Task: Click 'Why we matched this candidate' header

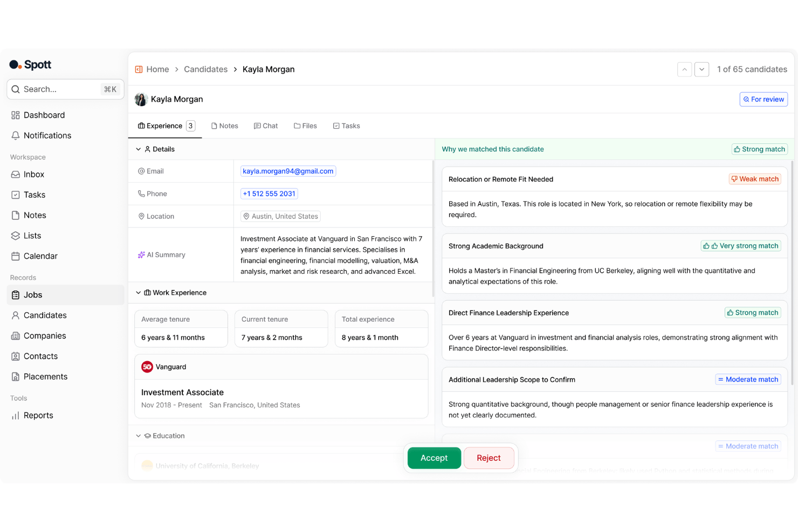Action: coord(493,149)
